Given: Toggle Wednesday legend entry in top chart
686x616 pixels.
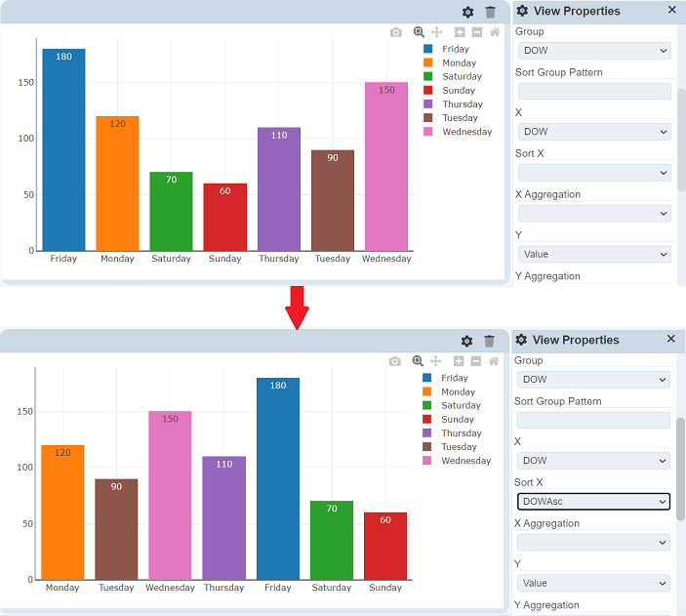Looking at the screenshot, I should click(x=466, y=132).
